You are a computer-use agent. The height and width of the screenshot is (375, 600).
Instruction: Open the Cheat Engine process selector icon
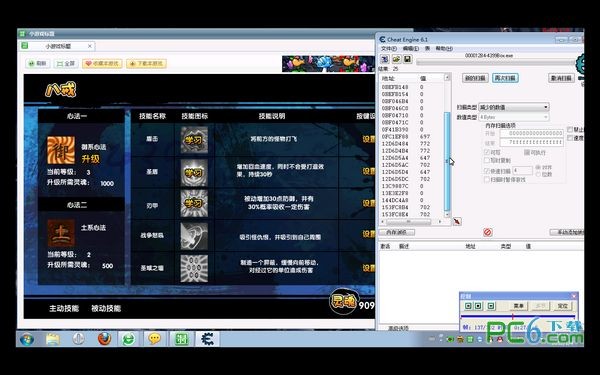tap(385, 59)
